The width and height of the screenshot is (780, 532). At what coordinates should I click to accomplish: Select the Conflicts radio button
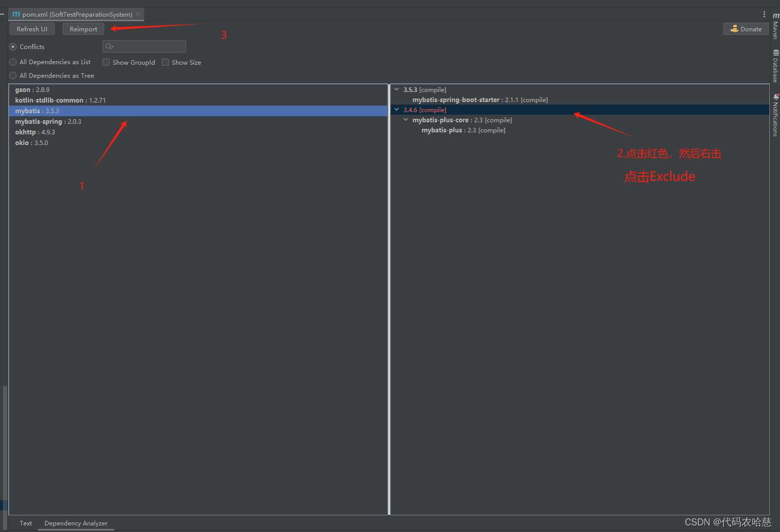pyautogui.click(x=13, y=46)
